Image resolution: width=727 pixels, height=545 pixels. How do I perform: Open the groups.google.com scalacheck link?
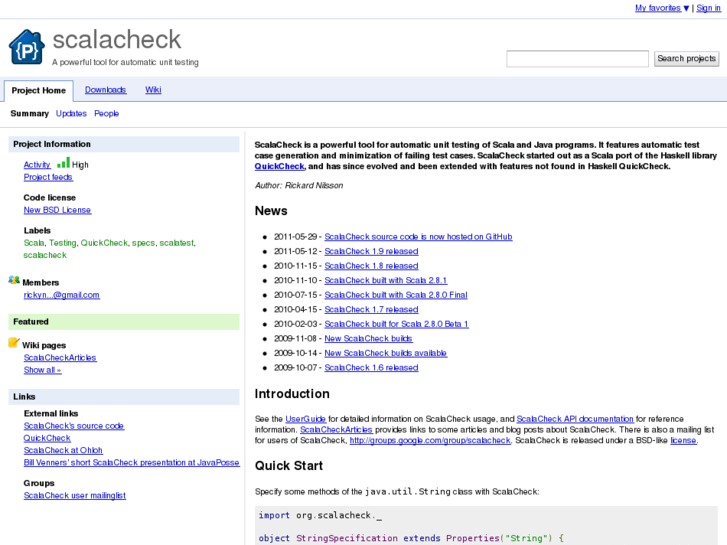pos(430,441)
